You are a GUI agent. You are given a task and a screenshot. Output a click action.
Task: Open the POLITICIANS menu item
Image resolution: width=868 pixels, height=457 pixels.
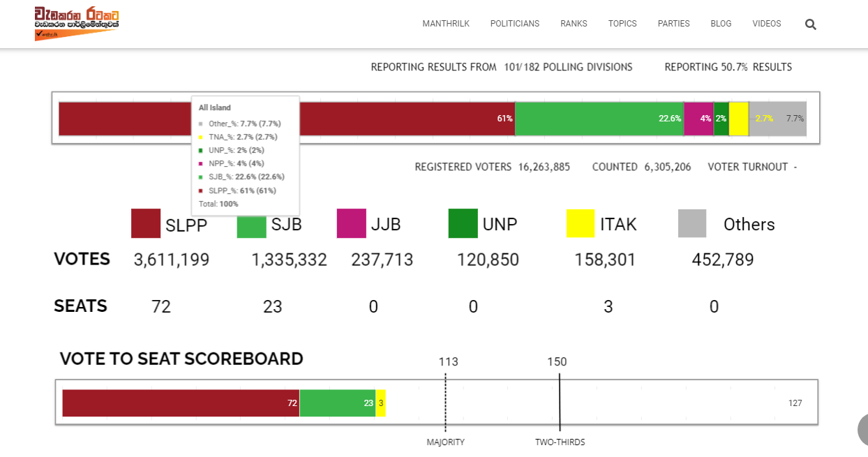coord(515,24)
